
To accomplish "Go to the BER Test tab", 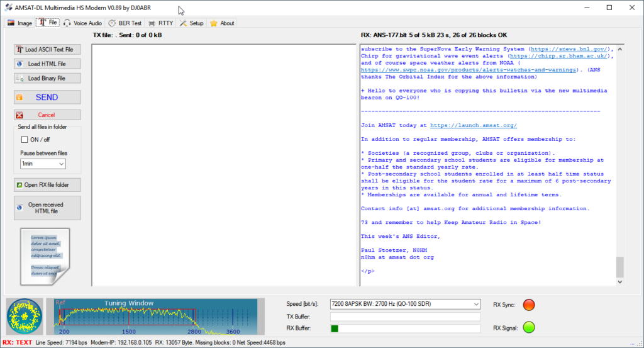I will 125,23.
